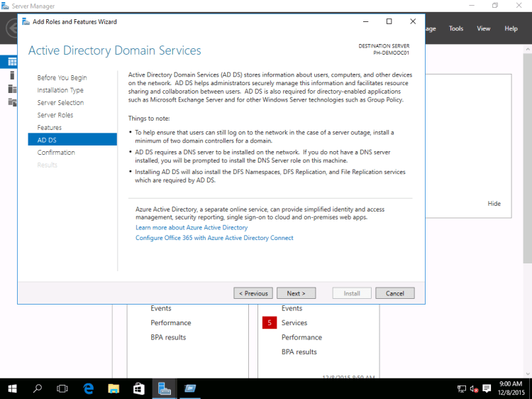Open the Windows Store taskbar icon

(x=139, y=388)
